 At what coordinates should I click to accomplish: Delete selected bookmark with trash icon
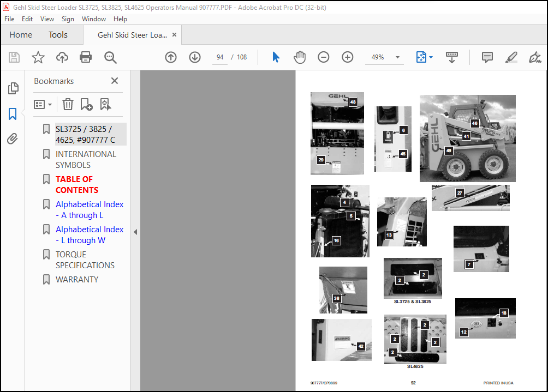68,104
